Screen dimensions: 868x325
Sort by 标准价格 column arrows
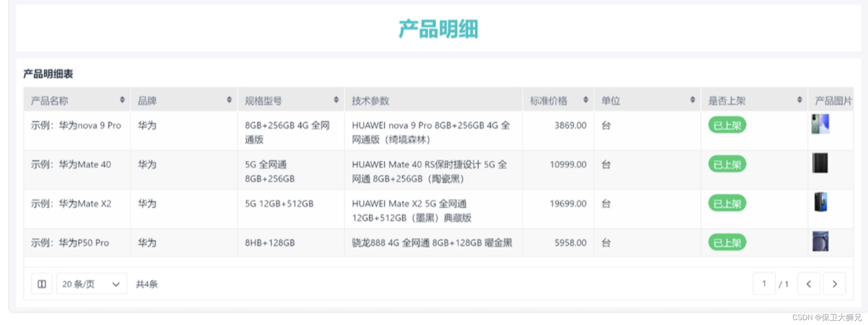(x=585, y=100)
